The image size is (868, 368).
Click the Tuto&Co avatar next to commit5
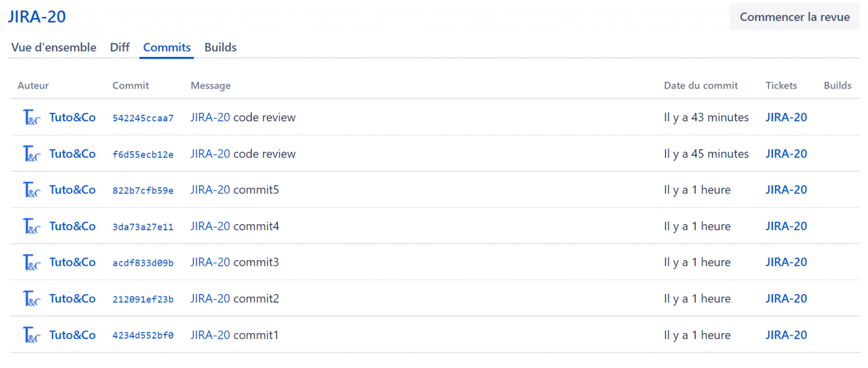pos(31,190)
